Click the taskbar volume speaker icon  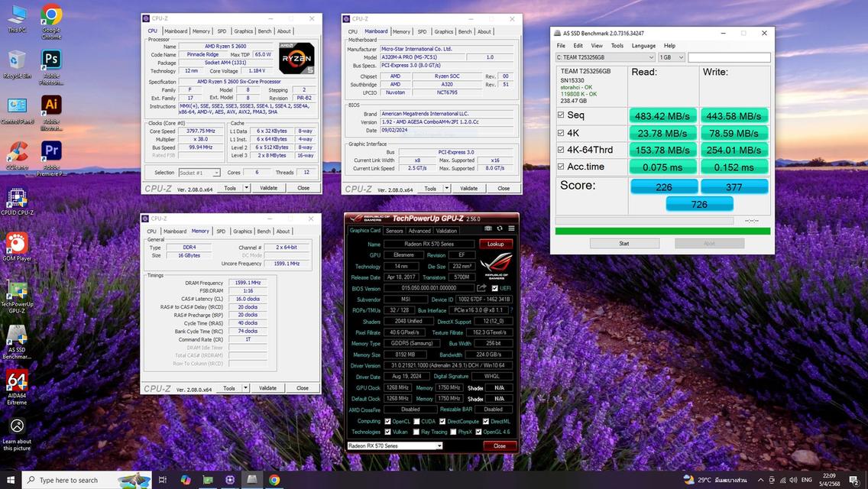point(792,480)
